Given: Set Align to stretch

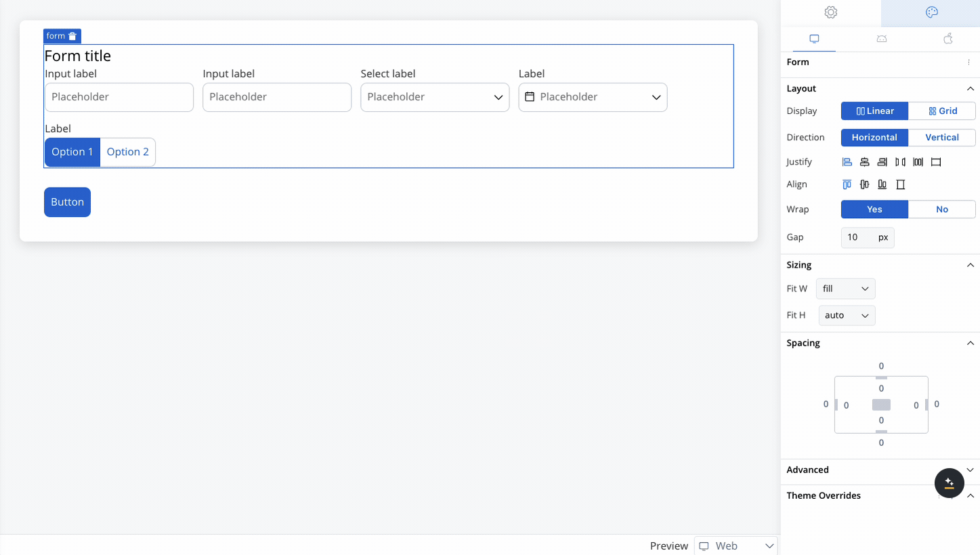Looking at the screenshot, I should point(901,184).
